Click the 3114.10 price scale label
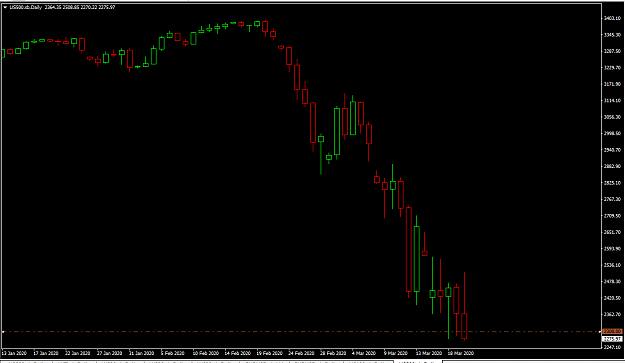The width and height of the screenshot is (625, 363). pos(613,101)
